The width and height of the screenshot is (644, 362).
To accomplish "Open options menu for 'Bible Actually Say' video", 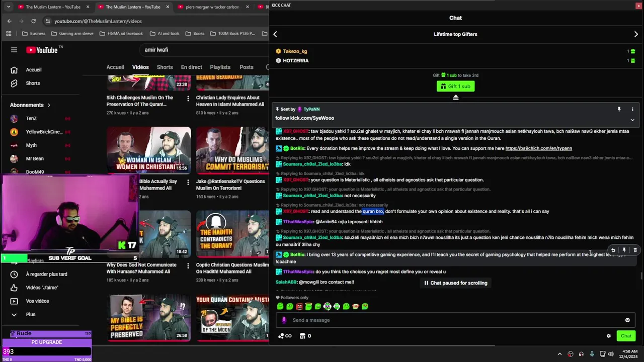I will tap(188, 182).
